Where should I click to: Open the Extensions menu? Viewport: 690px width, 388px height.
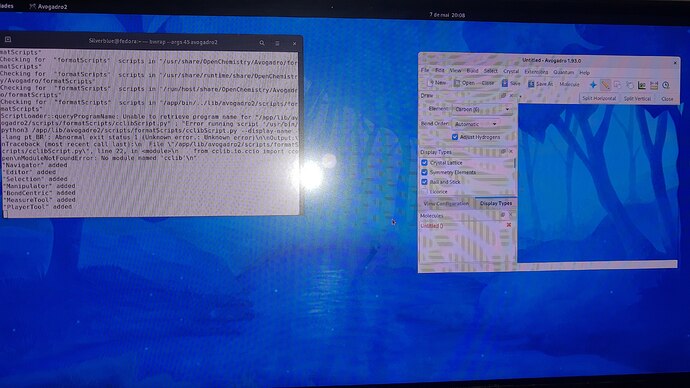pyautogui.click(x=536, y=72)
